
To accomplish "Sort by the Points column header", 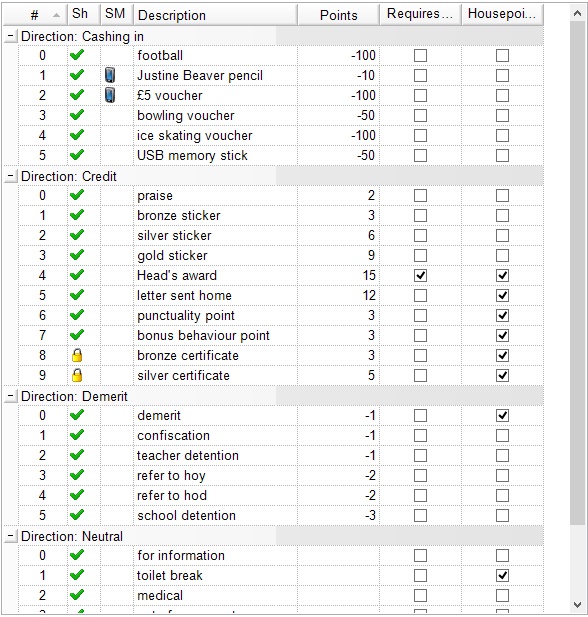I will 338,15.
